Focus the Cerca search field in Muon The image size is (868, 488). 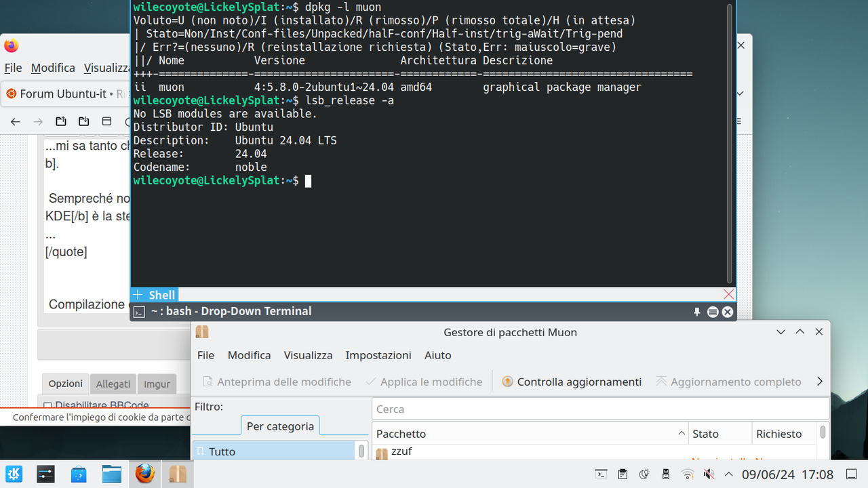pyautogui.click(x=600, y=409)
